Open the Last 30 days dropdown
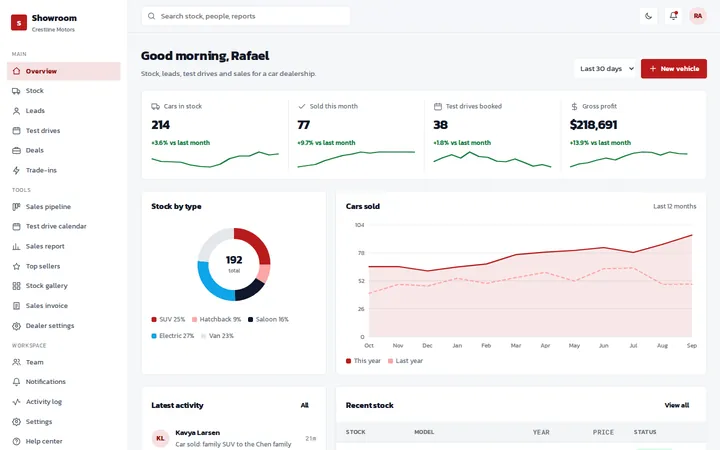The height and width of the screenshot is (450, 720). click(x=605, y=68)
